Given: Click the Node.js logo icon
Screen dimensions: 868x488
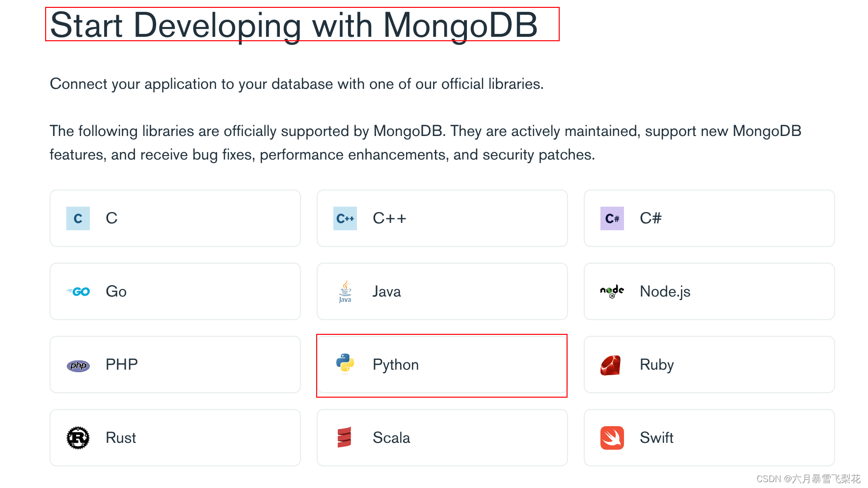Looking at the screenshot, I should [x=612, y=292].
